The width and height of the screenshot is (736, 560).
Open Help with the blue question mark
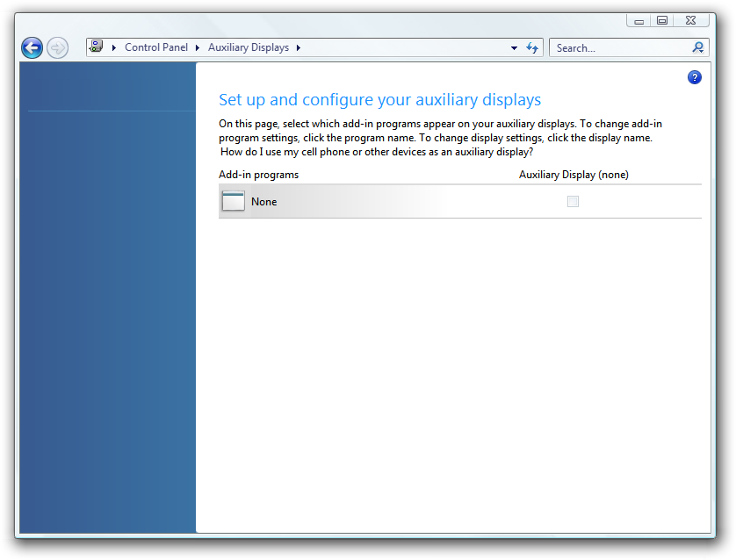(695, 77)
